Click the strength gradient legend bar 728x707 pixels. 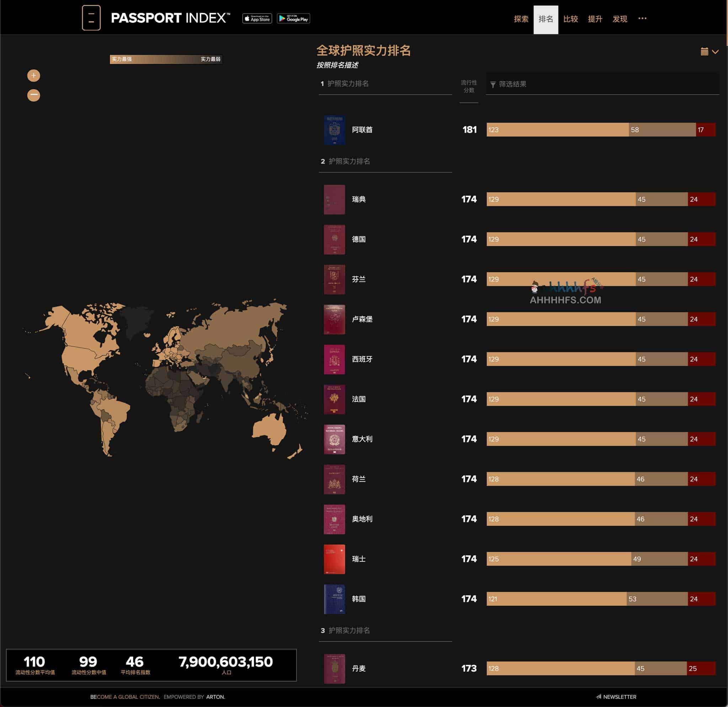166,59
